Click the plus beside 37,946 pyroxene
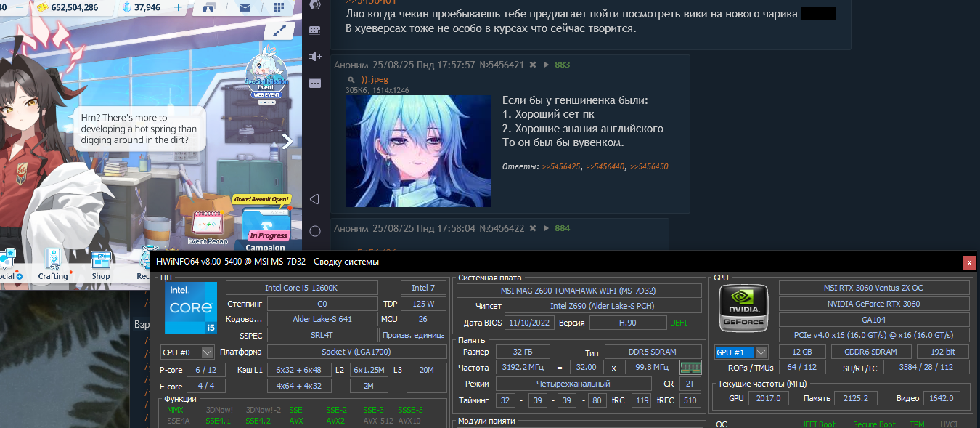Image resolution: width=980 pixels, height=428 pixels. [179, 8]
